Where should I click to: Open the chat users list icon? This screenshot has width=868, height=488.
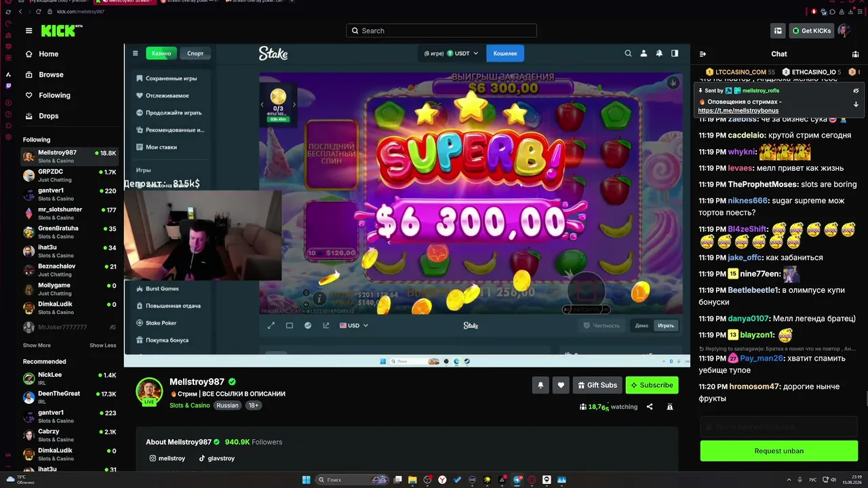click(x=856, y=54)
